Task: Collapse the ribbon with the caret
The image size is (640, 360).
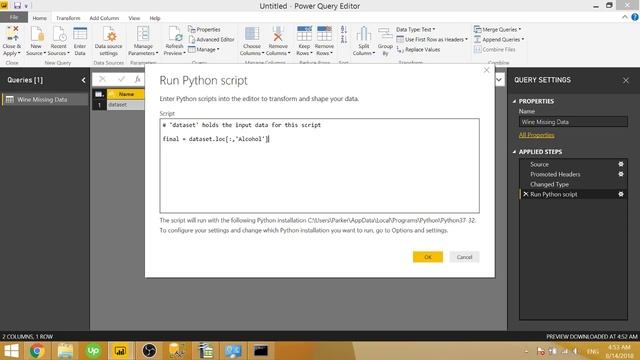Action: (624, 17)
